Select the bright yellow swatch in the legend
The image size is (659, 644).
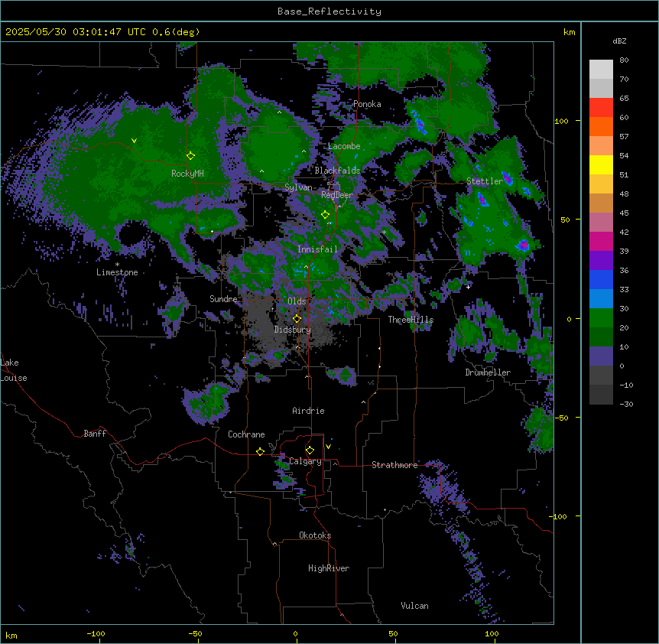tap(601, 164)
